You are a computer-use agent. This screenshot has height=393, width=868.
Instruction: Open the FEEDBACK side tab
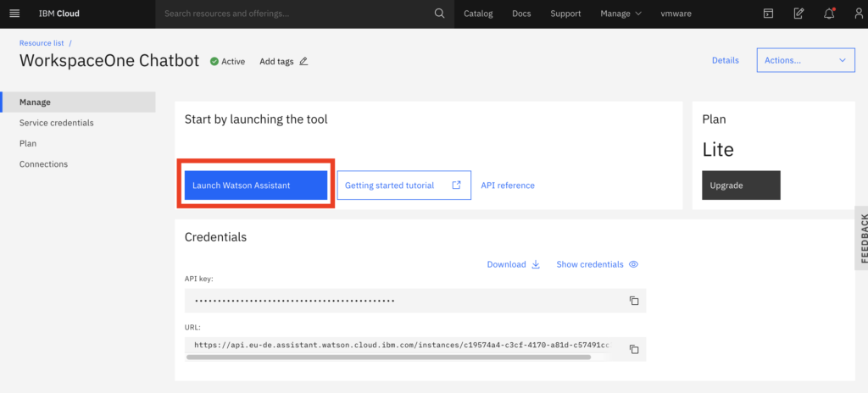pos(862,238)
